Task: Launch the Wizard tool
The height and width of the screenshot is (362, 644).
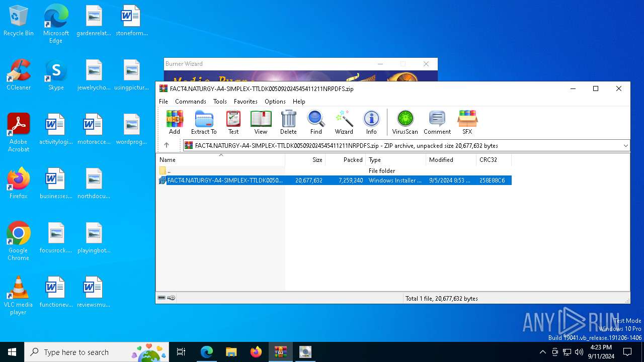Action: [344, 123]
